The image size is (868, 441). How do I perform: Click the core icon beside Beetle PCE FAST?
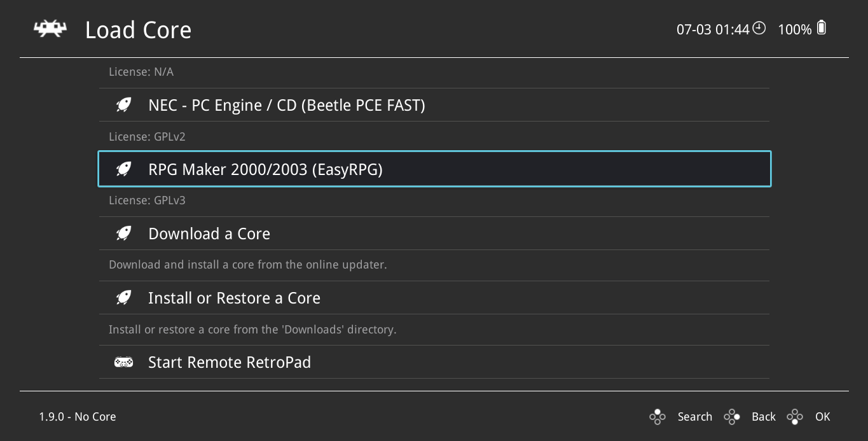click(x=123, y=104)
